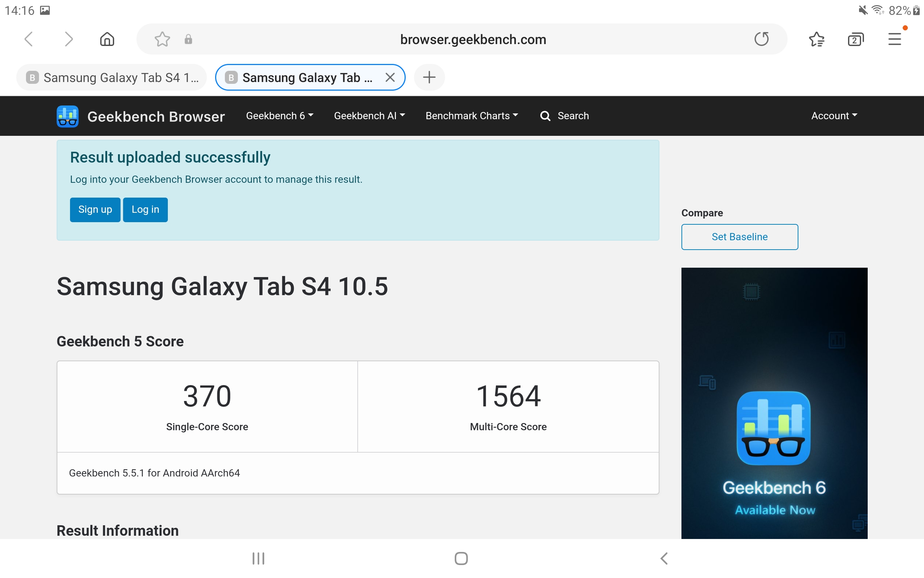The width and height of the screenshot is (924, 578).
Task: Tap the Android back navigation button
Action: pyautogui.click(x=664, y=558)
